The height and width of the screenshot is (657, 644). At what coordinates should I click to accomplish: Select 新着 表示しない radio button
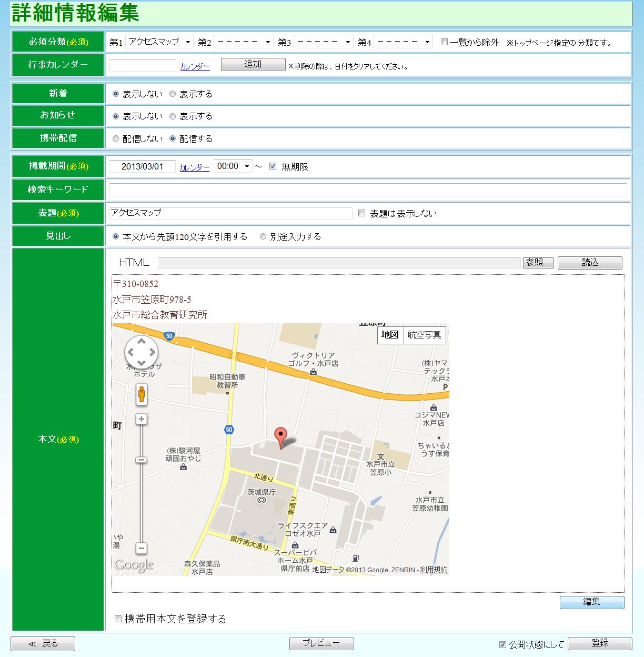(116, 94)
